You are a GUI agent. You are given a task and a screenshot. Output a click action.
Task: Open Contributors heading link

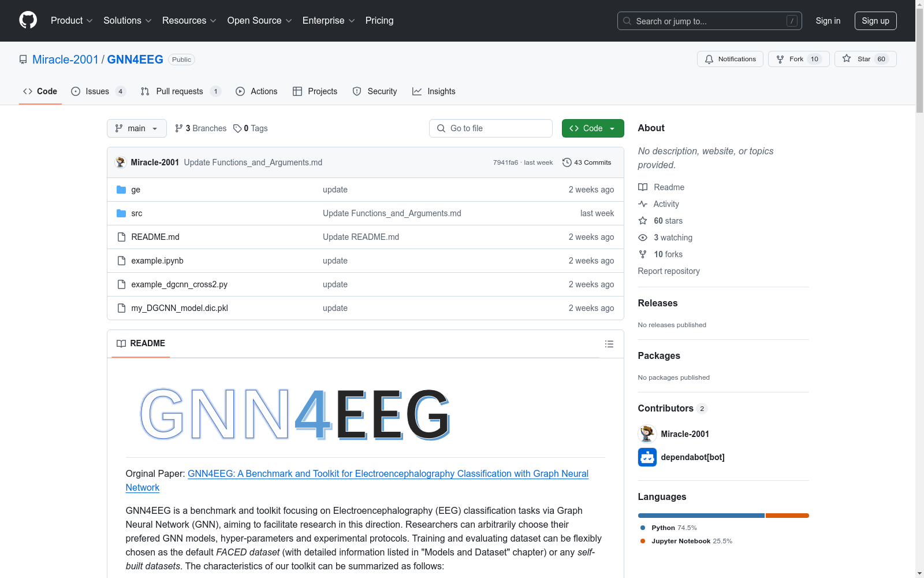pos(673,408)
